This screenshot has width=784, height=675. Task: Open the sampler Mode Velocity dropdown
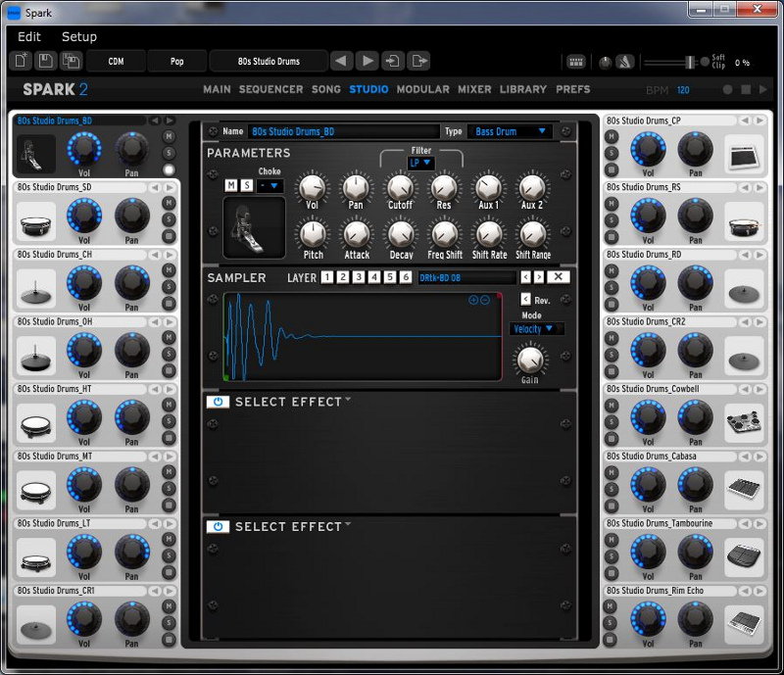click(x=536, y=329)
